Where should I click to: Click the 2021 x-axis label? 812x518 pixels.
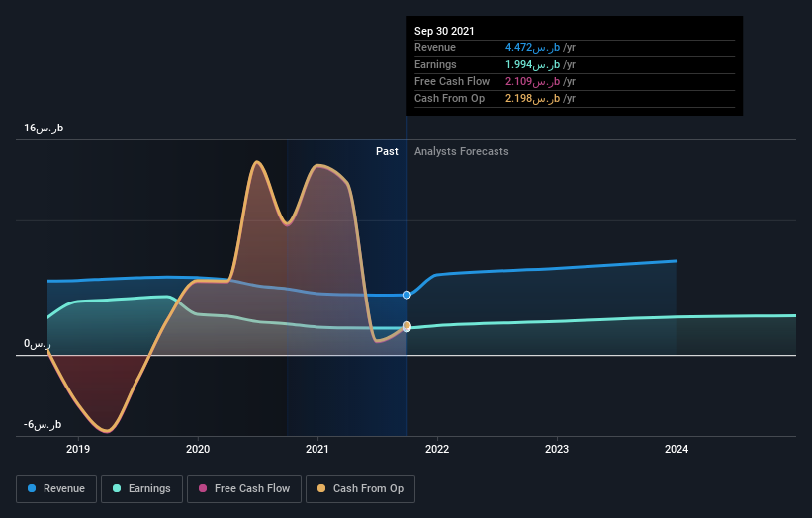pos(317,449)
